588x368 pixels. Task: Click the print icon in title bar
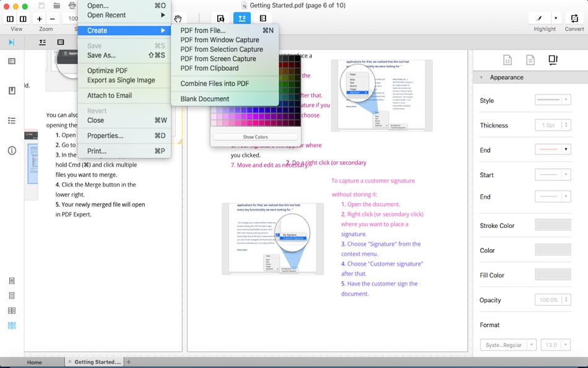(72, 6)
